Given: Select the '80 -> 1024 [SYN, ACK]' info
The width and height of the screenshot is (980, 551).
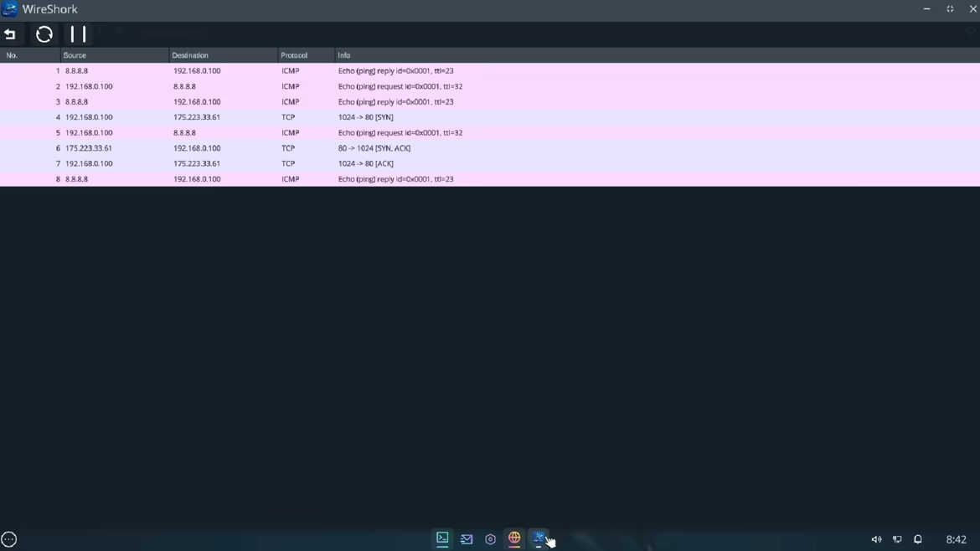Looking at the screenshot, I should (374, 148).
